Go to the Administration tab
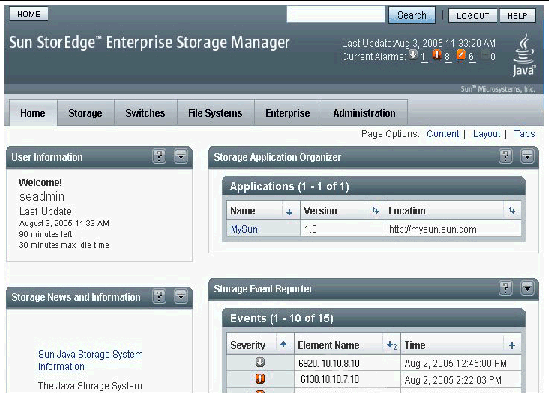Image resolution: width=549 pixels, height=400 pixels. click(x=364, y=113)
